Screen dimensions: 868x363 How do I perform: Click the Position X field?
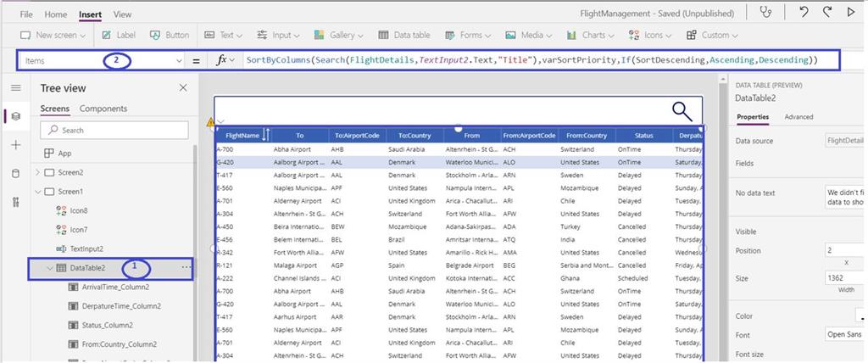tap(846, 250)
